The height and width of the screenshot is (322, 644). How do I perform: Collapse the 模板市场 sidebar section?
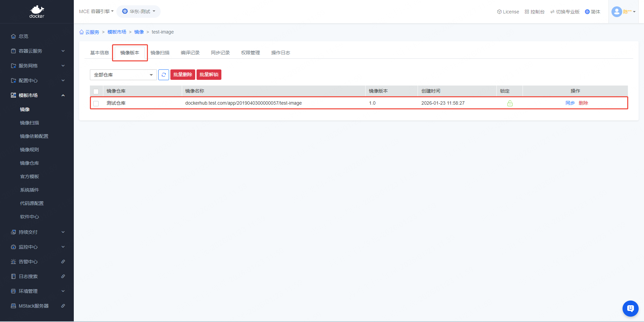[63, 95]
